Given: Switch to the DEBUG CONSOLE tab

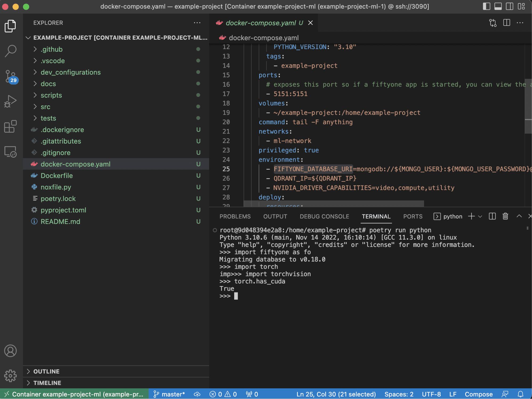Looking at the screenshot, I should (324, 217).
